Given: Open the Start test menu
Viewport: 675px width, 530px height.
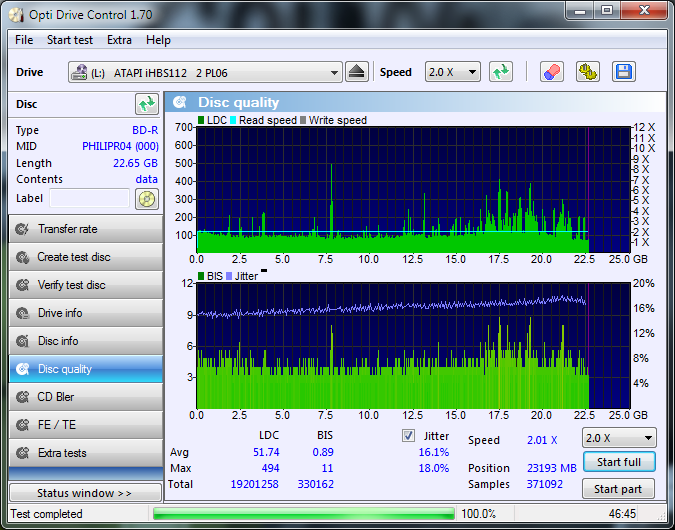Looking at the screenshot, I should tap(70, 40).
